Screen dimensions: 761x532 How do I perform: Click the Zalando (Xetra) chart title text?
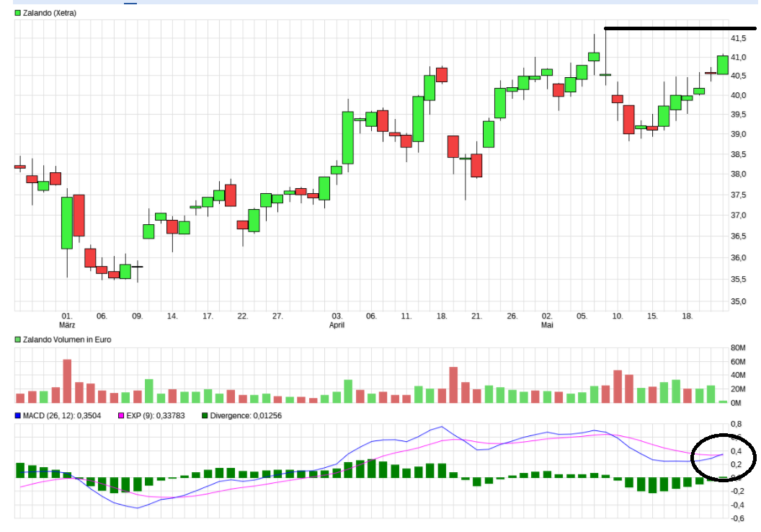[50, 13]
